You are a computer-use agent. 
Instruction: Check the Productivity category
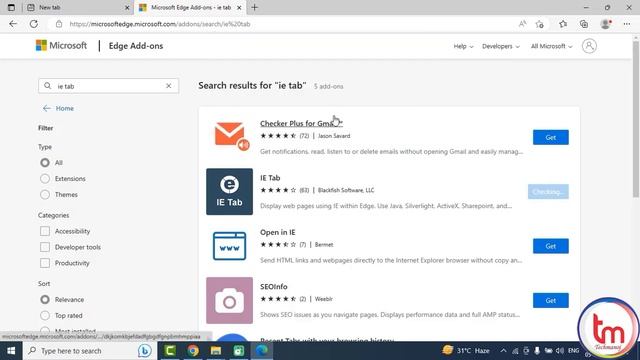tap(45, 263)
